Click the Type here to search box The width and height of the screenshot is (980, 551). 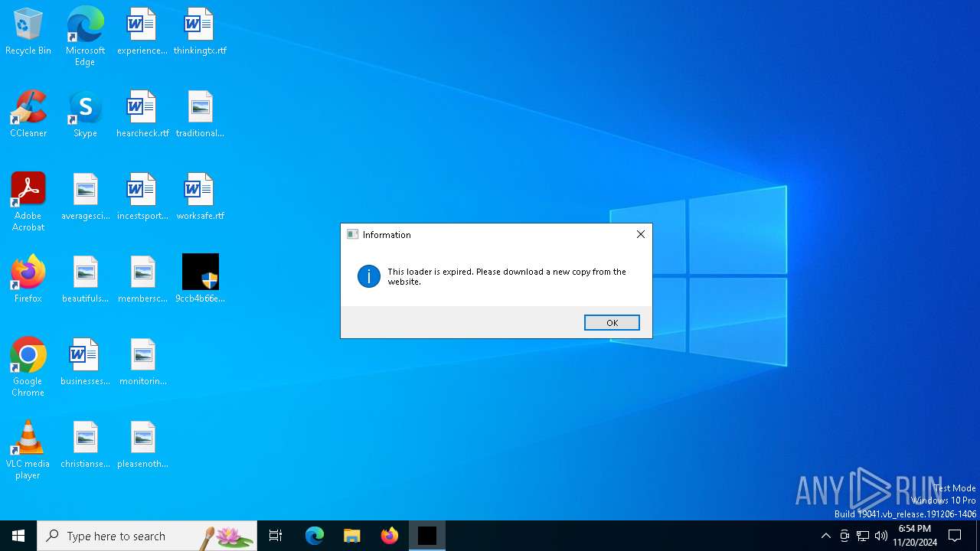147,536
